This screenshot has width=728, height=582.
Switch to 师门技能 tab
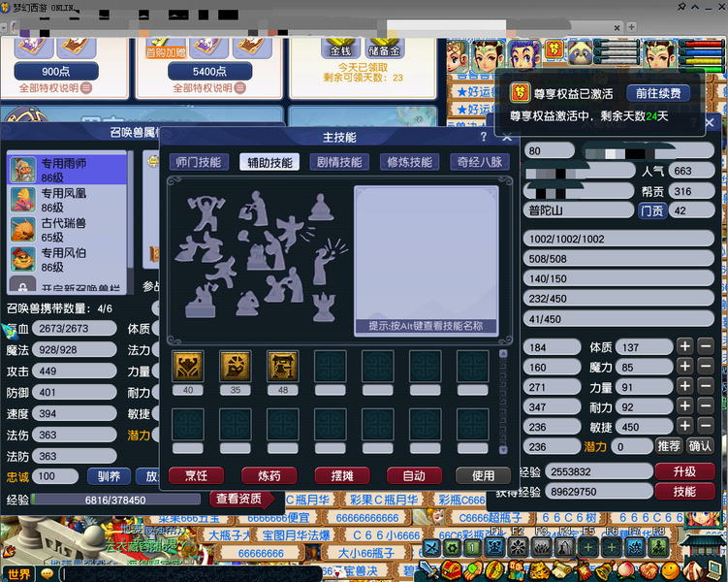pos(199,162)
